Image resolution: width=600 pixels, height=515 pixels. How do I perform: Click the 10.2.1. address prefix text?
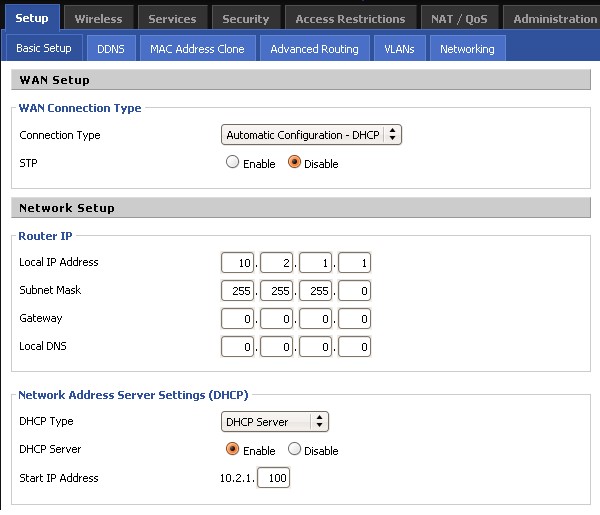[x=237, y=478]
